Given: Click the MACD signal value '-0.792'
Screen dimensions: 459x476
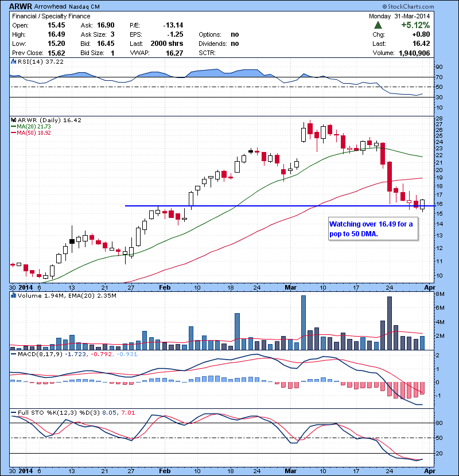Looking at the screenshot, I should (102, 354).
